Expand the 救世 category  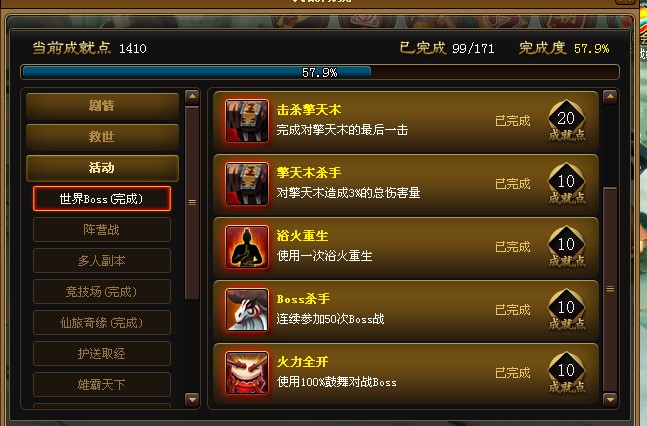coord(102,137)
